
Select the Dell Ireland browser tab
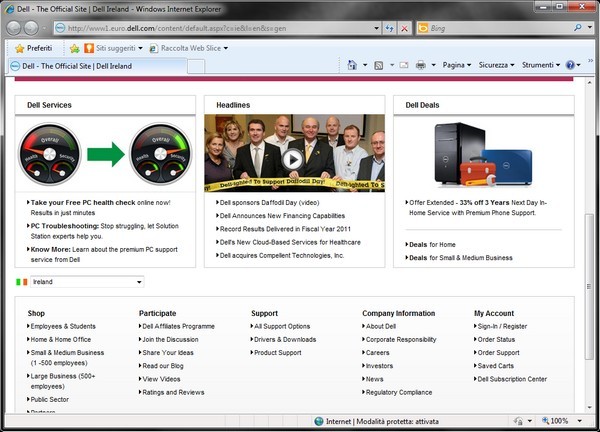click(90, 66)
